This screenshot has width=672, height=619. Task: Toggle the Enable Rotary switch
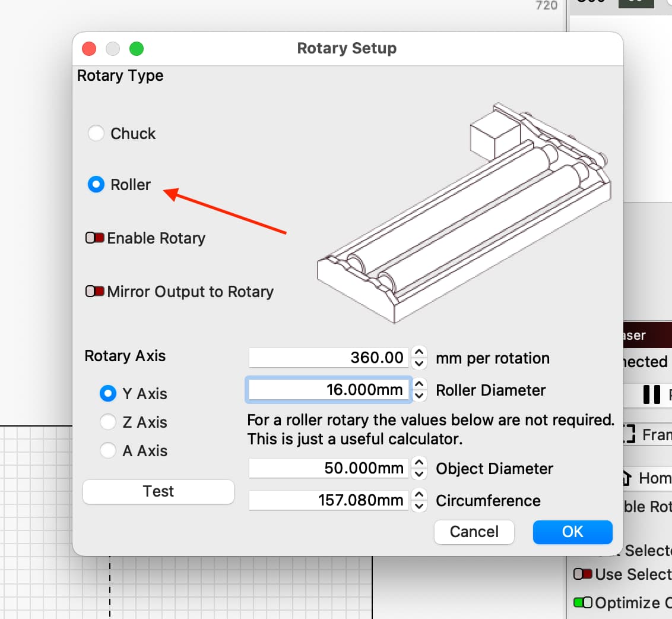click(95, 238)
